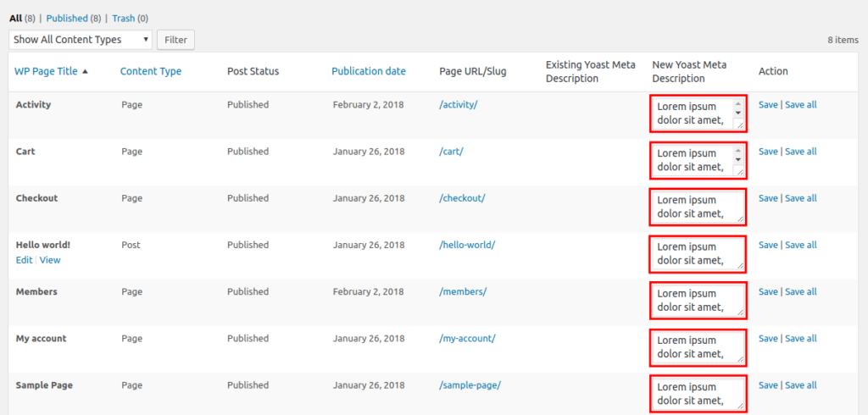Open the /activity/ page URL link
This screenshot has height=415, width=868.
click(459, 105)
